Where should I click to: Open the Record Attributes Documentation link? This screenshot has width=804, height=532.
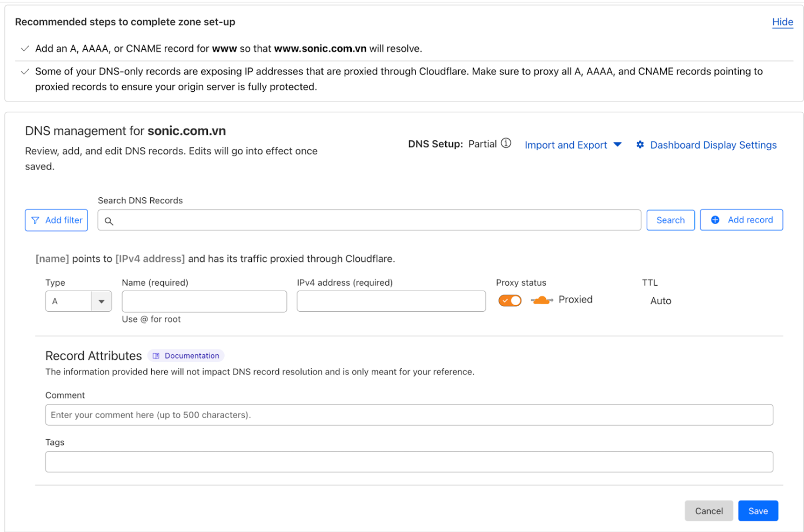click(x=186, y=356)
